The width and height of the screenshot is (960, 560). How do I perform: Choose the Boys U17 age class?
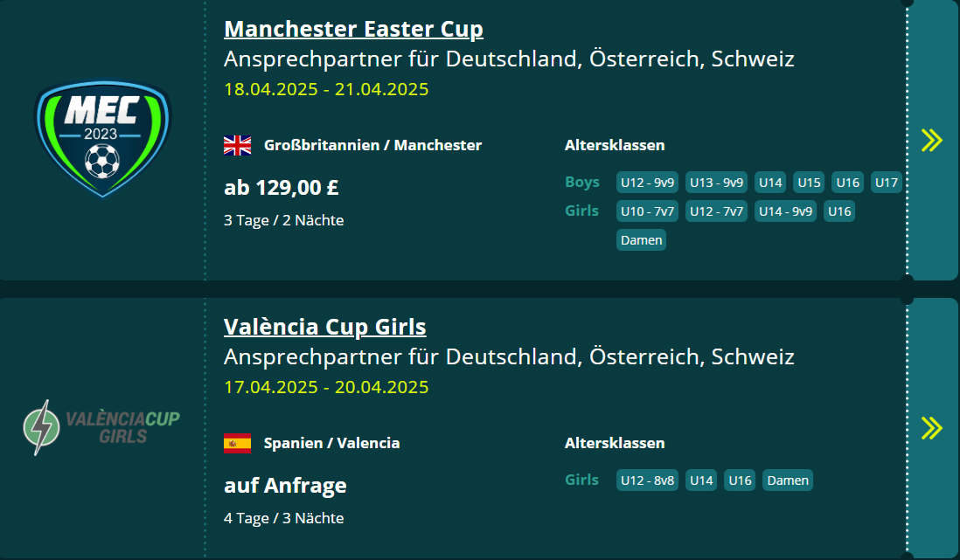887,183
